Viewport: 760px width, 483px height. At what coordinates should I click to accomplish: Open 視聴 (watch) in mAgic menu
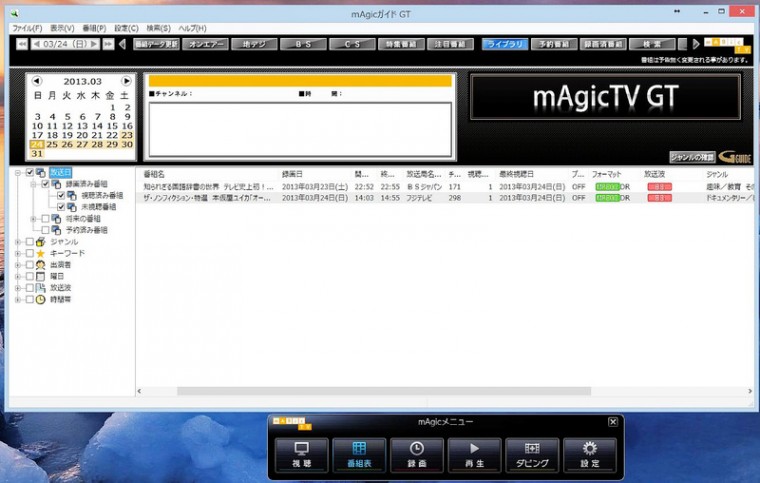coord(301,455)
